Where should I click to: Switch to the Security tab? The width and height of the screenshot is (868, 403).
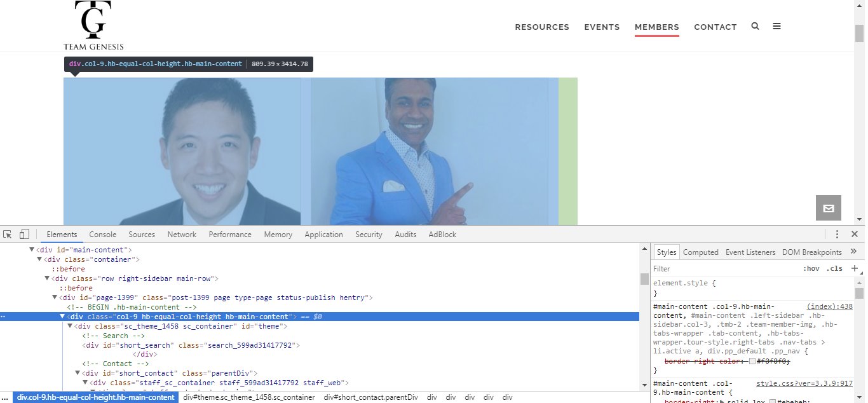369,234
